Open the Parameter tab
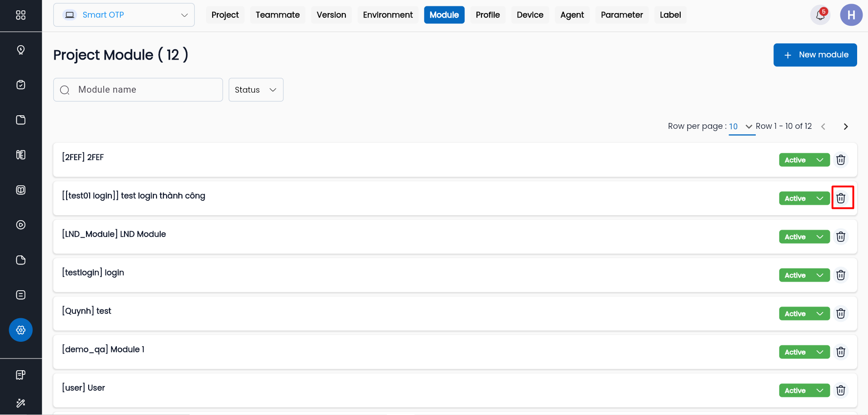 coord(621,15)
